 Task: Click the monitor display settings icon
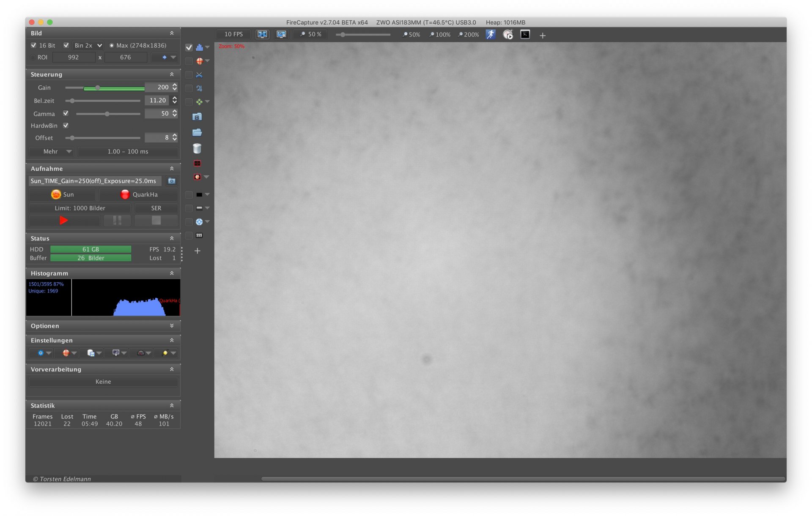coord(281,35)
